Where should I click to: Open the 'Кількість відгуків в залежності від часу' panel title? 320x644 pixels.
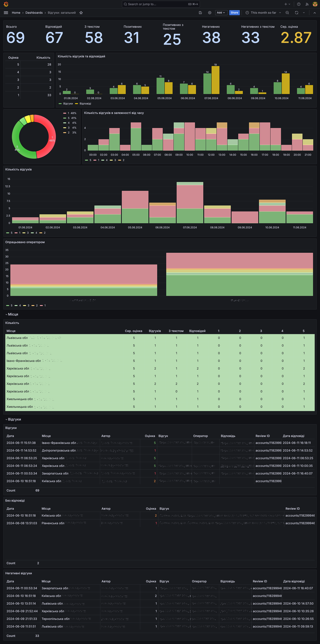point(114,113)
